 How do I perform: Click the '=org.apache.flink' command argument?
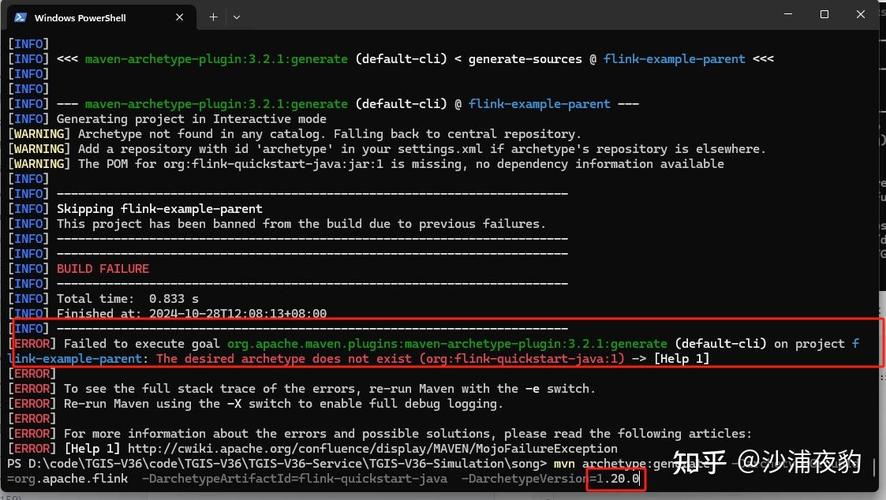pos(68,479)
